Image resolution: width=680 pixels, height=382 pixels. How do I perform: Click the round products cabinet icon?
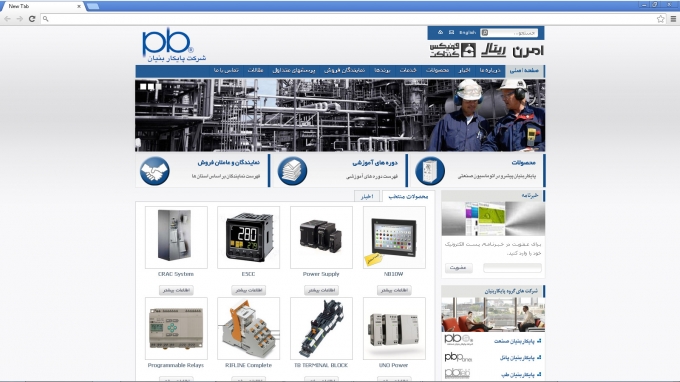coord(430,171)
